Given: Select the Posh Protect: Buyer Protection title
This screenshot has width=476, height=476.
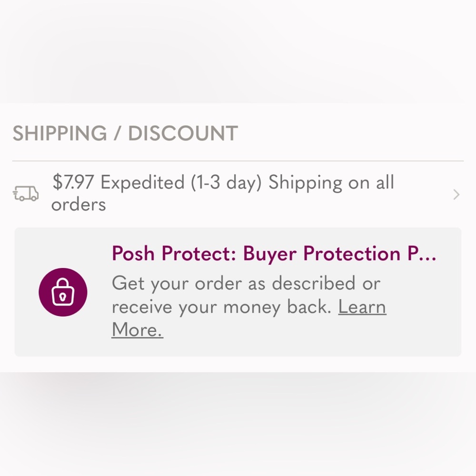Looking at the screenshot, I should coord(274,254).
